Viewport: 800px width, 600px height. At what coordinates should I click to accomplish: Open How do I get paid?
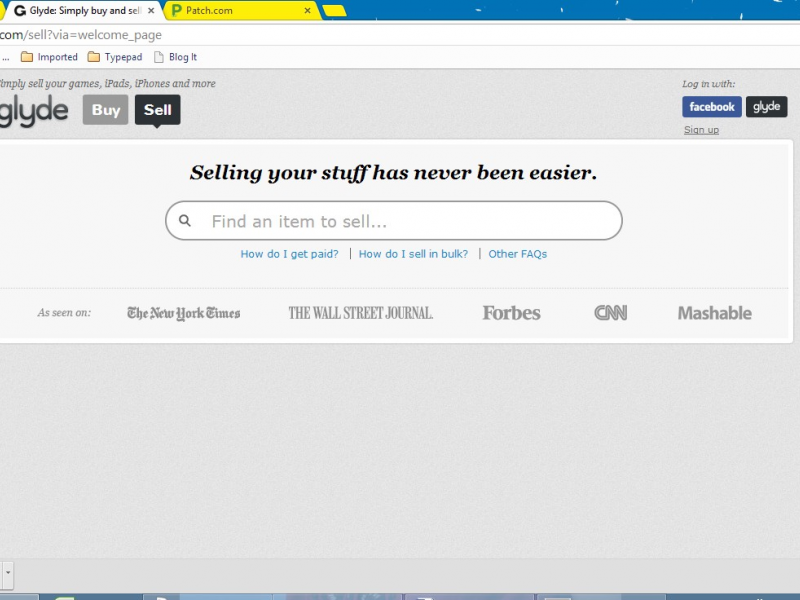[x=289, y=254]
